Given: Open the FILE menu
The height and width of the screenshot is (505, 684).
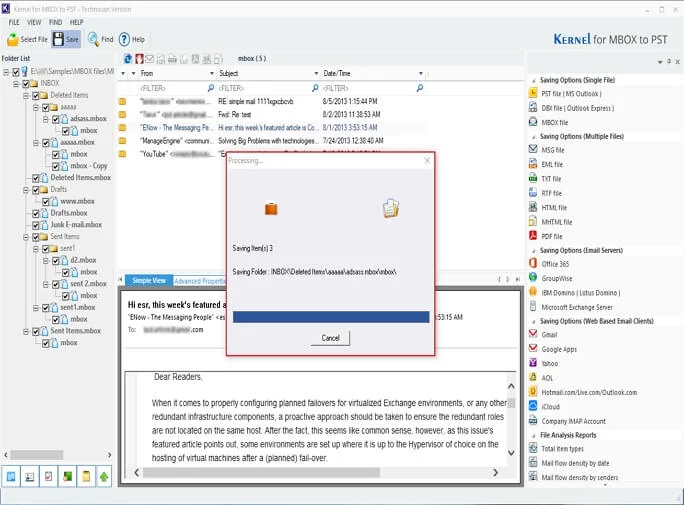Looking at the screenshot, I should pyautogui.click(x=14, y=22).
